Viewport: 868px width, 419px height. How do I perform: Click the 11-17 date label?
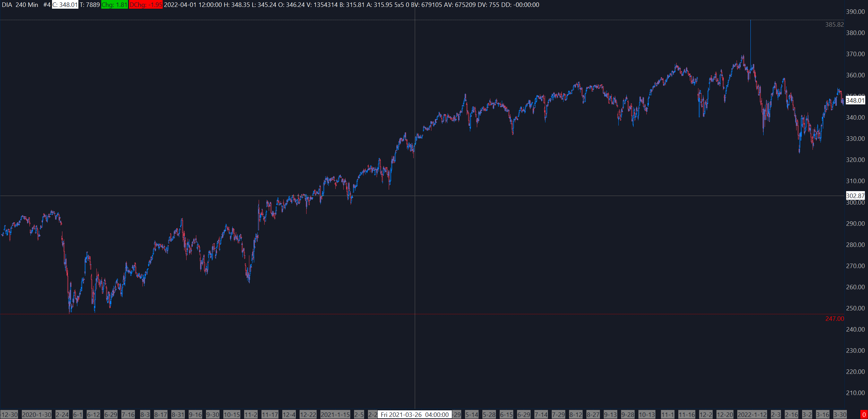(270, 414)
